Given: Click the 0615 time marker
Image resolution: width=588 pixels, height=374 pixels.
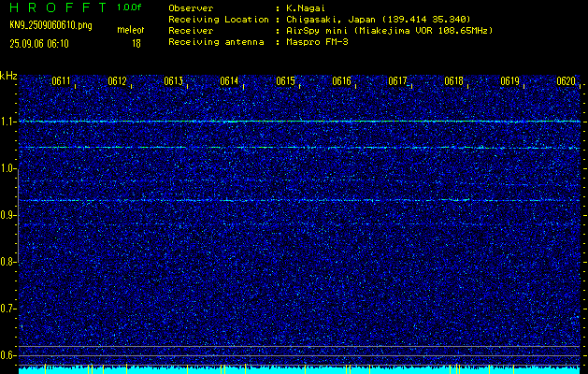Looking at the screenshot, I should point(286,80).
